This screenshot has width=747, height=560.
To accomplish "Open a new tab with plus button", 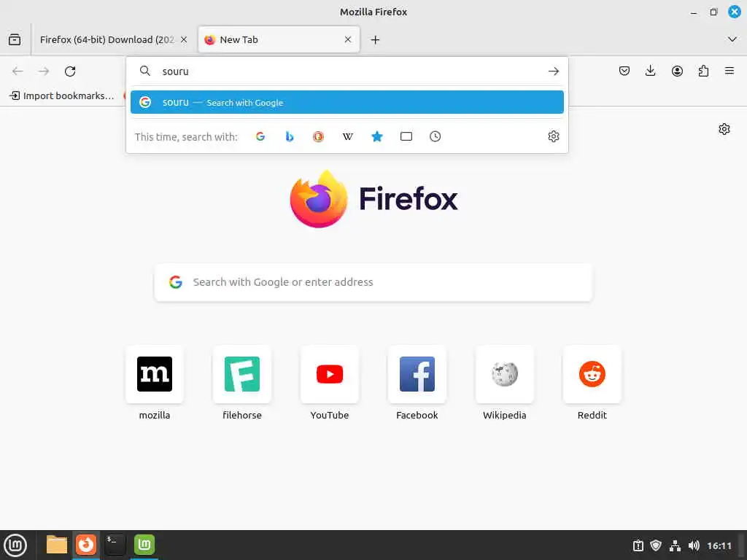I will (x=376, y=40).
